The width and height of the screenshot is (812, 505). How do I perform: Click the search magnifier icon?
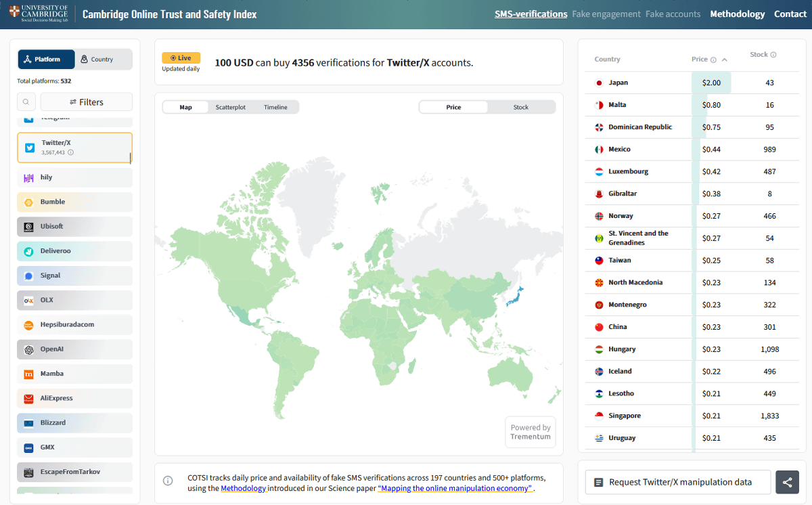click(x=26, y=102)
